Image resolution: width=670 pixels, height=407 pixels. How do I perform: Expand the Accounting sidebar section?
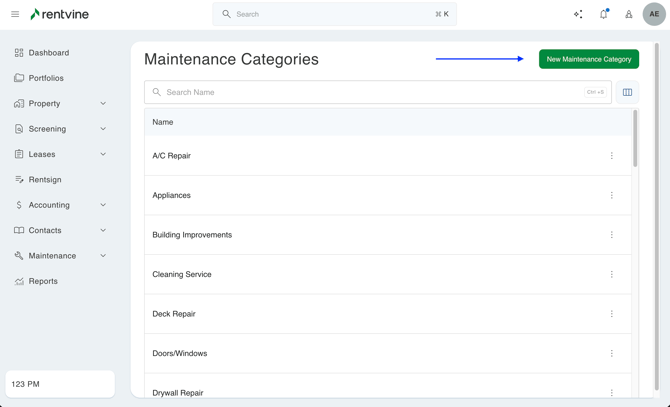tap(103, 205)
